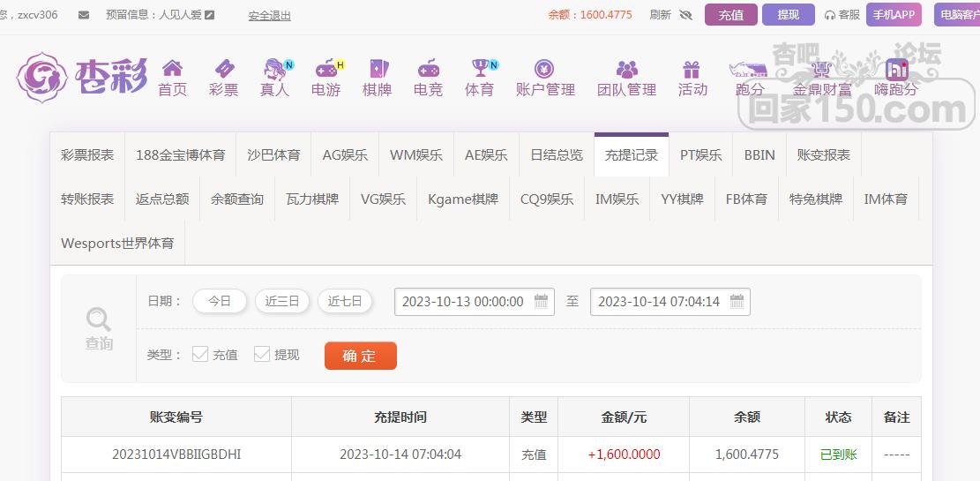
Task: Open 团队管理 people icon
Action: click(x=627, y=68)
